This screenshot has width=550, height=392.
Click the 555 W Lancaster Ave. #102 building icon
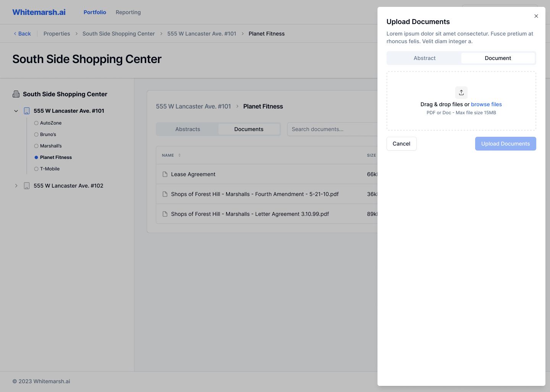tap(27, 186)
